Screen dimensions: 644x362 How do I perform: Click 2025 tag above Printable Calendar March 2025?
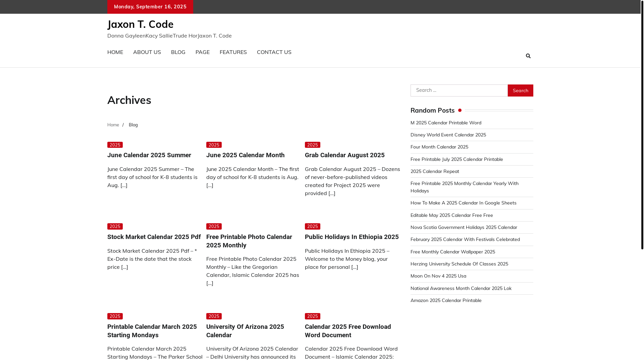pyautogui.click(x=115, y=316)
